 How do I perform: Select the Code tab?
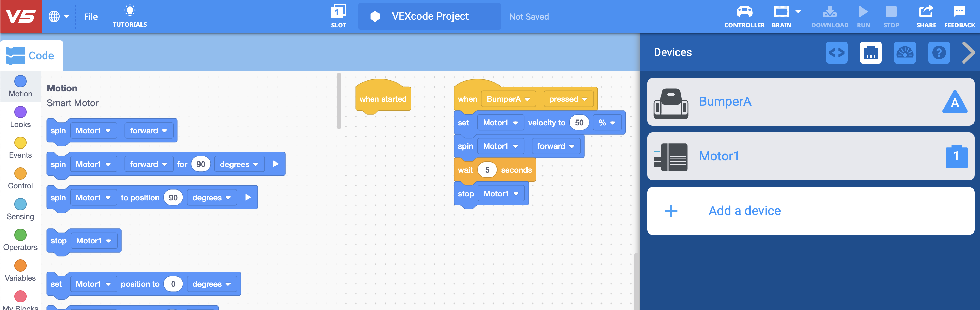pos(32,56)
